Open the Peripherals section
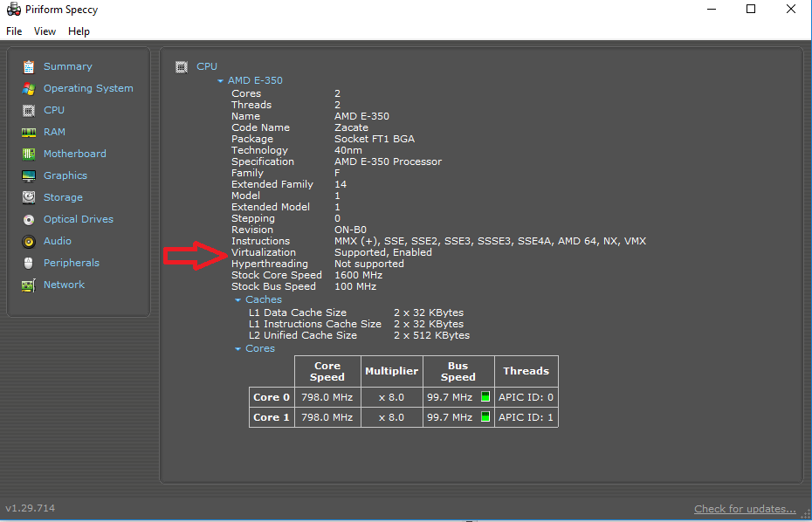This screenshot has height=522, width=812. coord(72,263)
